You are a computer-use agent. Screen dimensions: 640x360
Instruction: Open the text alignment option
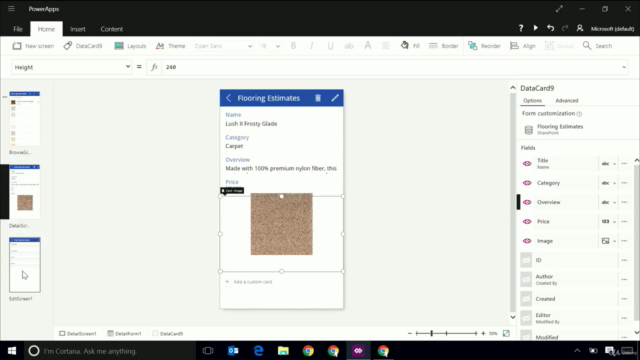click(386, 46)
